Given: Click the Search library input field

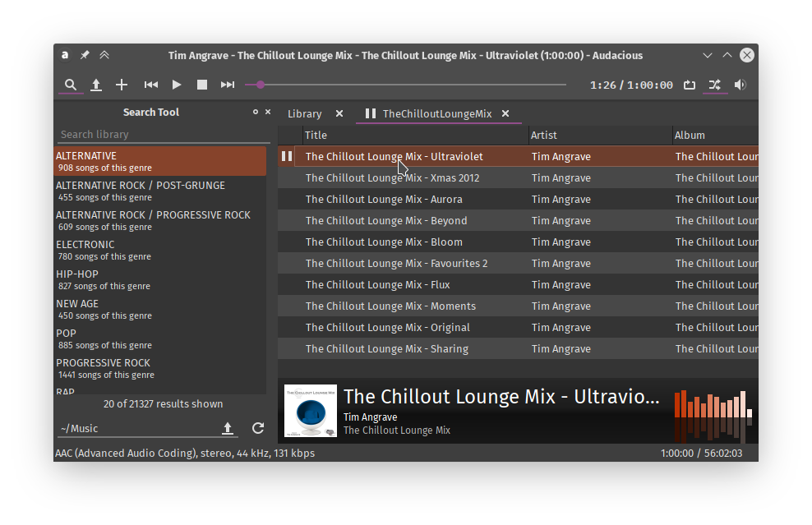Looking at the screenshot, I should tap(164, 135).
